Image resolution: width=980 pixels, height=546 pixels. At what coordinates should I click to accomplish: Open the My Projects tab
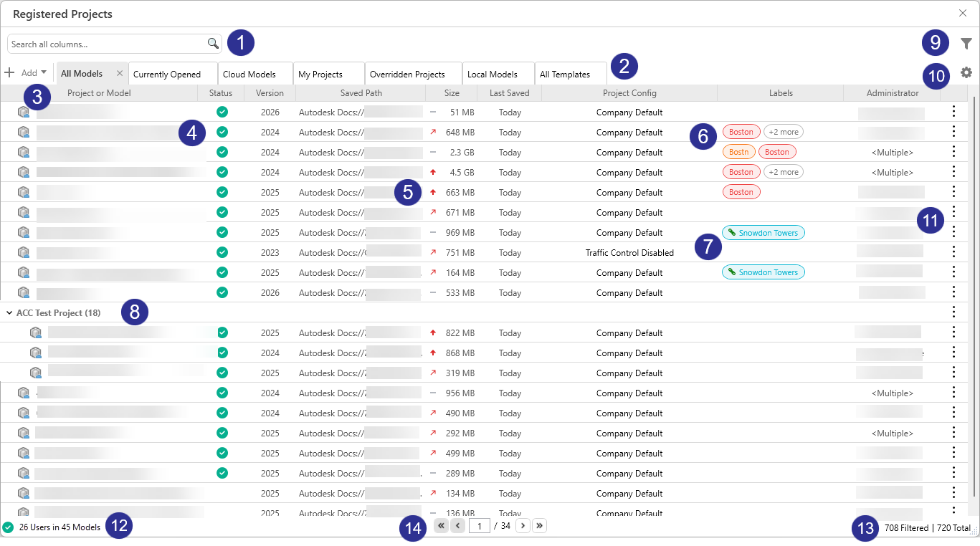click(x=329, y=74)
